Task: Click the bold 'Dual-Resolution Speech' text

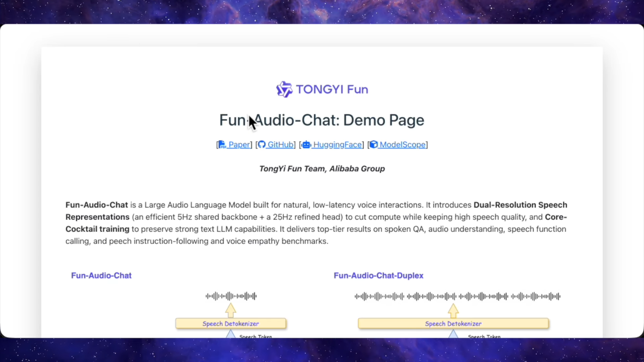Action: 520,205
